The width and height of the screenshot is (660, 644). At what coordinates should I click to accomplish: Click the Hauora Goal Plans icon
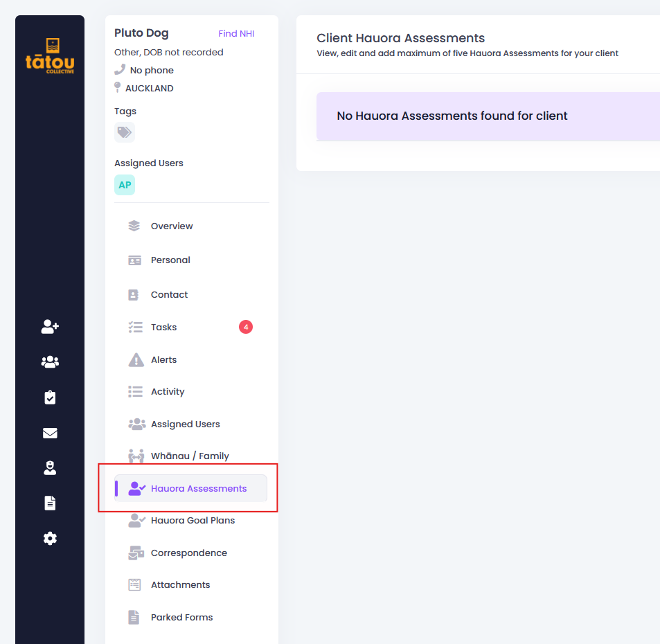coord(137,521)
